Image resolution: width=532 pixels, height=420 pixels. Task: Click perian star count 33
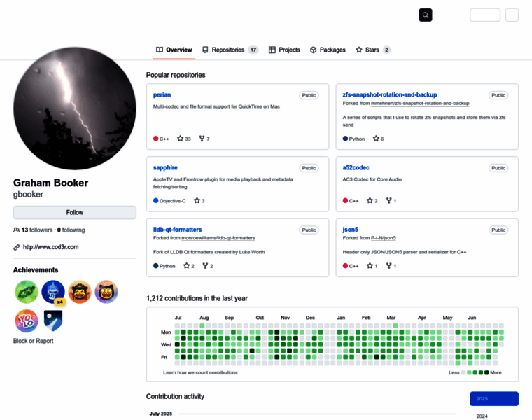point(184,139)
